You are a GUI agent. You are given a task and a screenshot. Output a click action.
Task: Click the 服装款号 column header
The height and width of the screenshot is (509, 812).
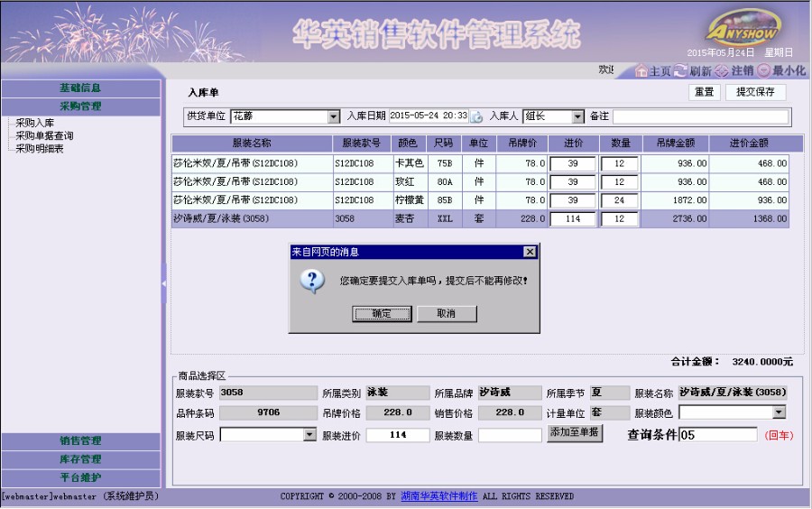362,143
